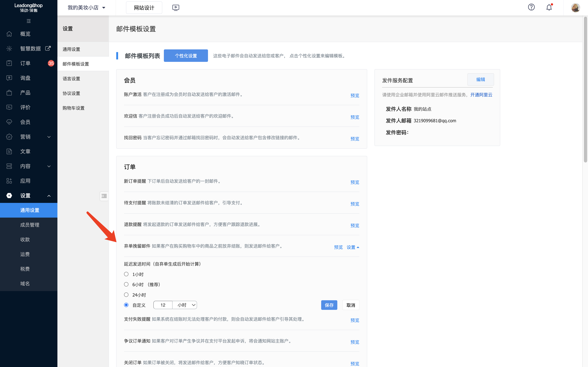Open the 询盘 section
This screenshot has width=588, height=367.
25,78
